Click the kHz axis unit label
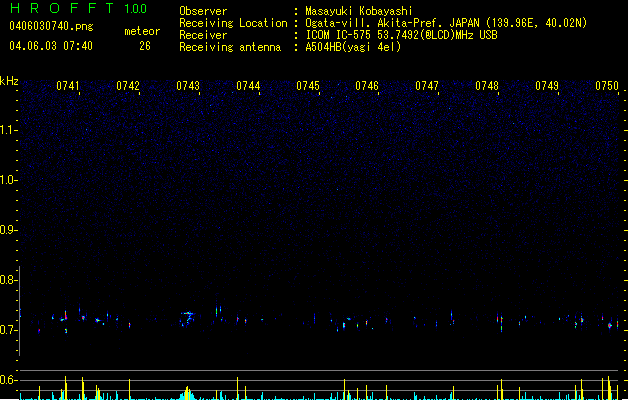 click(9, 81)
